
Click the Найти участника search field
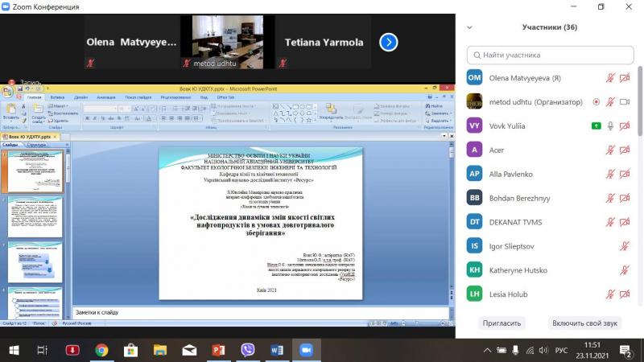(550, 55)
